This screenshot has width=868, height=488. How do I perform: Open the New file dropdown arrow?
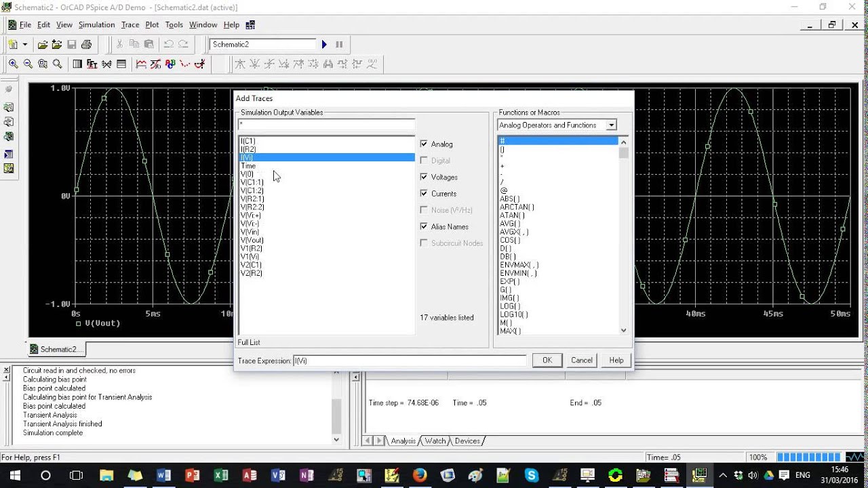pos(25,45)
